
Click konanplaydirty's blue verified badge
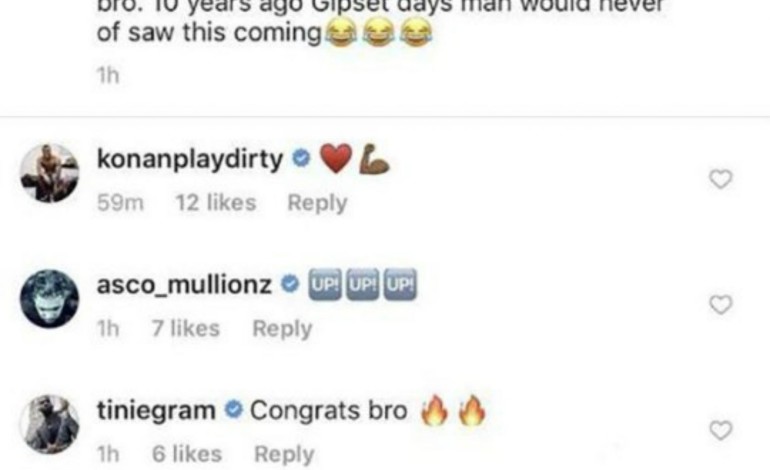(301, 158)
